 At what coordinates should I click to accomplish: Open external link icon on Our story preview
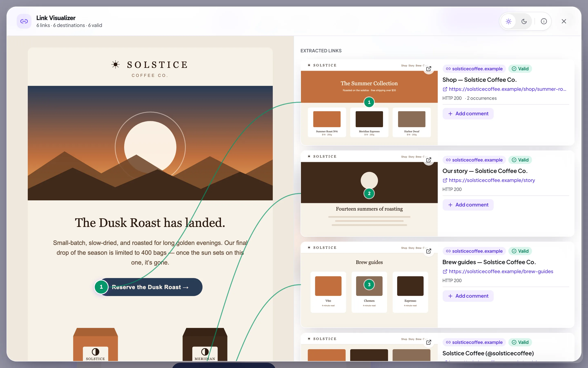[x=429, y=160]
